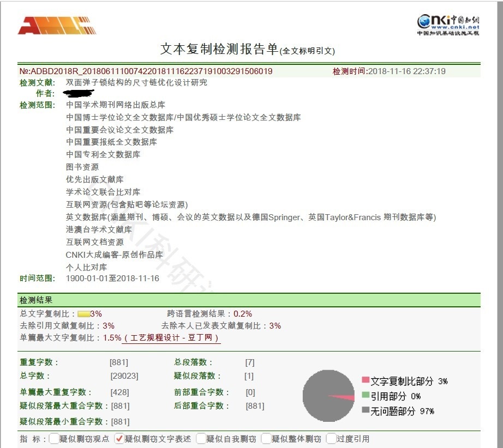Click the pink 文字复制比部分 legend swatch

[366, 380]
